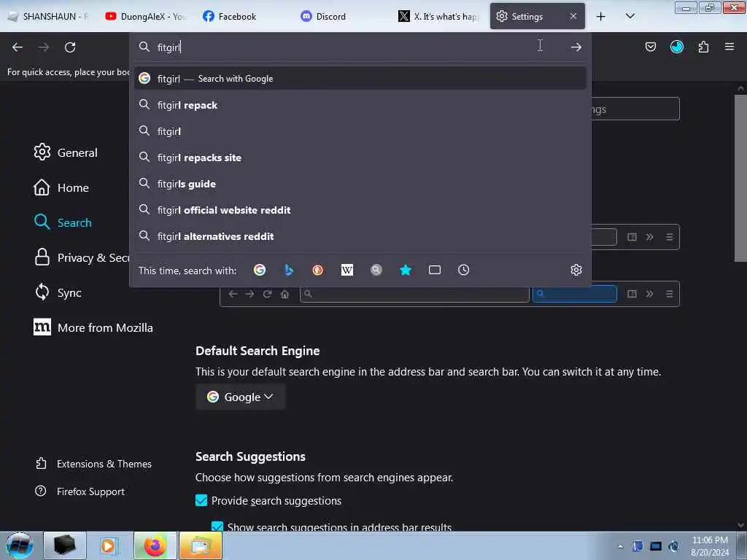Open General settings category
747x560 pixels.
66,152
